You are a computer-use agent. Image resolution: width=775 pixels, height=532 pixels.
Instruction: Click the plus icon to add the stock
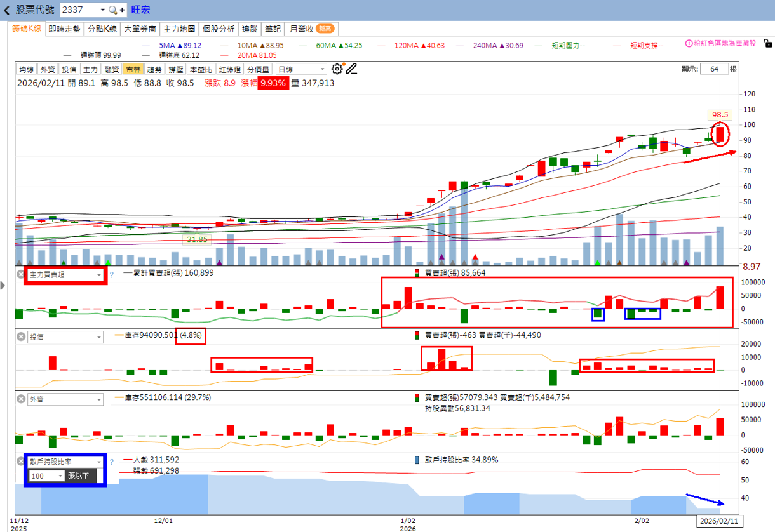[122, 10]
